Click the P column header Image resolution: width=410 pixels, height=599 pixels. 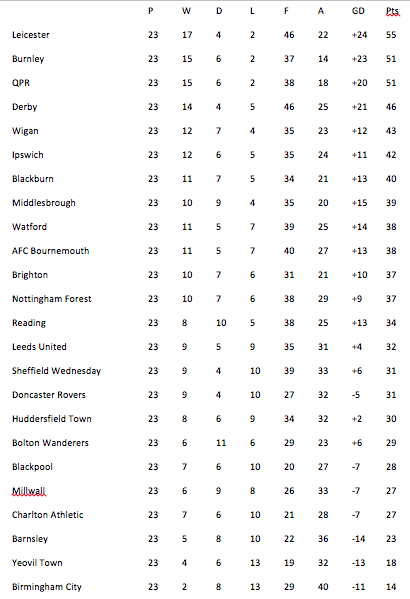(x=151, y=11)
